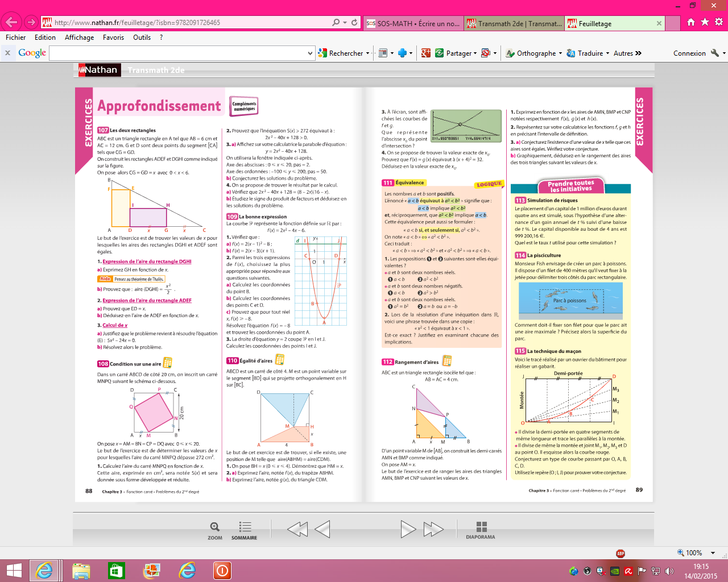Open the Traduire dropdown menu
This screenshot has width=728, height=582.
(x=607, y=53)
